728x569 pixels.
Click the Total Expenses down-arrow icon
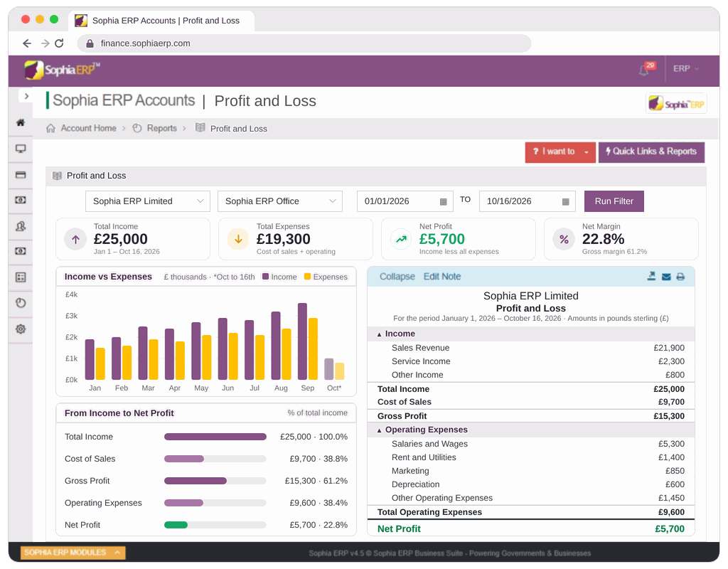point(238,239)
